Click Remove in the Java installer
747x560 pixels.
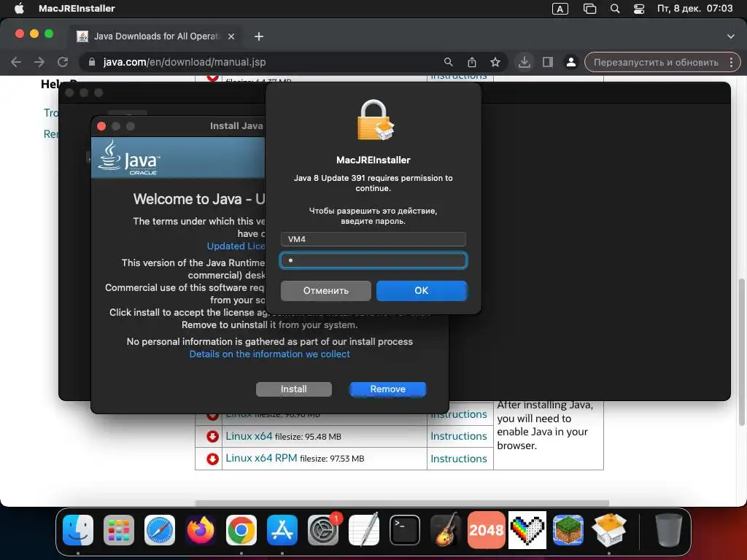tap(388, 389)
